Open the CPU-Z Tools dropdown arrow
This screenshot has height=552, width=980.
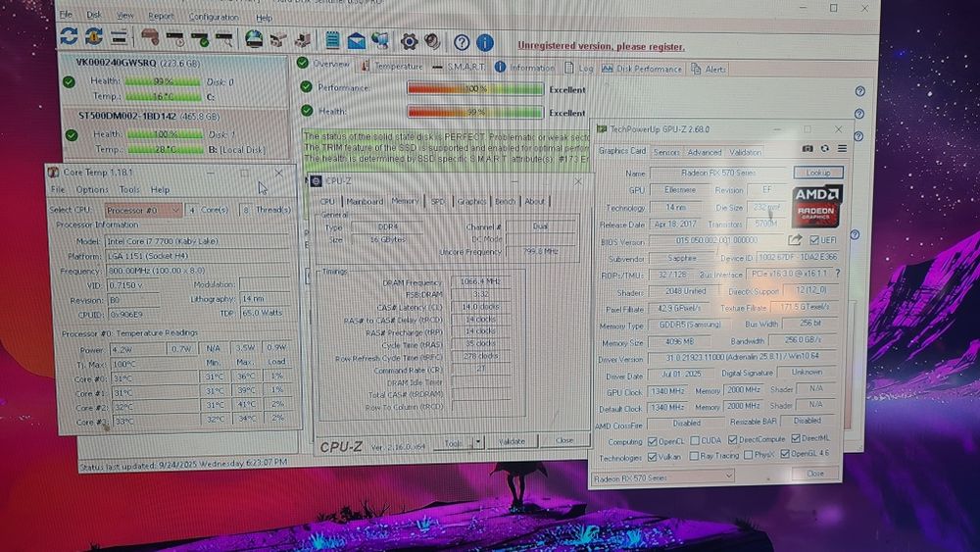(478, 442)
